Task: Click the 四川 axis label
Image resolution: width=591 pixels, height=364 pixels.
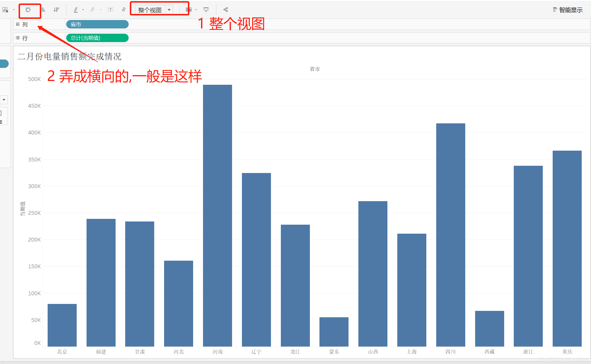Action: [x=451, y=352]
